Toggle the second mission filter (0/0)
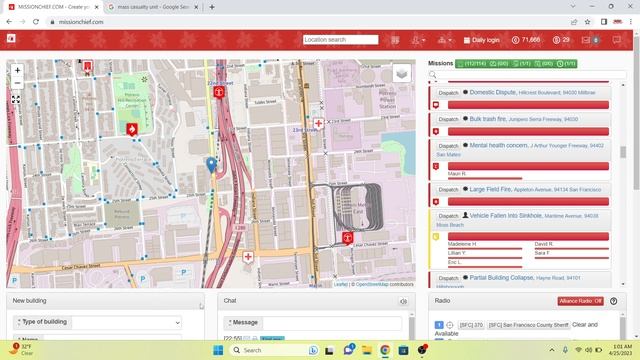This screenshot has height=360, width=640. click(498, 64)
